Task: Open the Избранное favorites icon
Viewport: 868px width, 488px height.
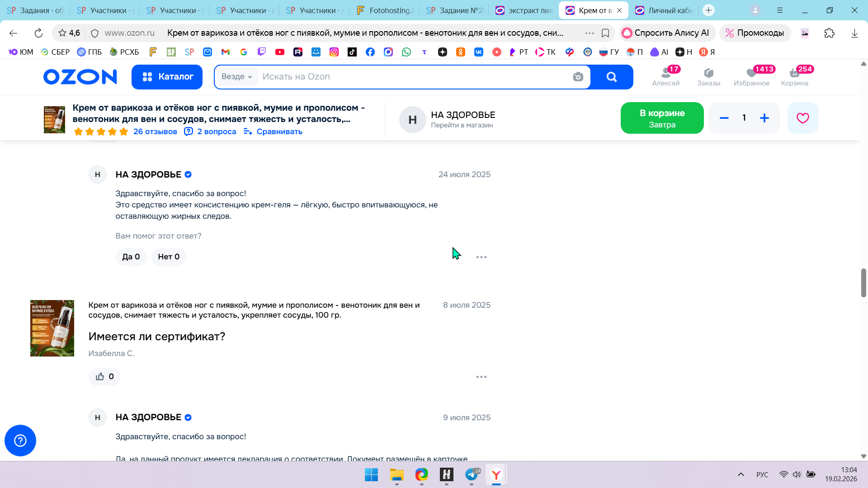Action: [x=751, y=76]
